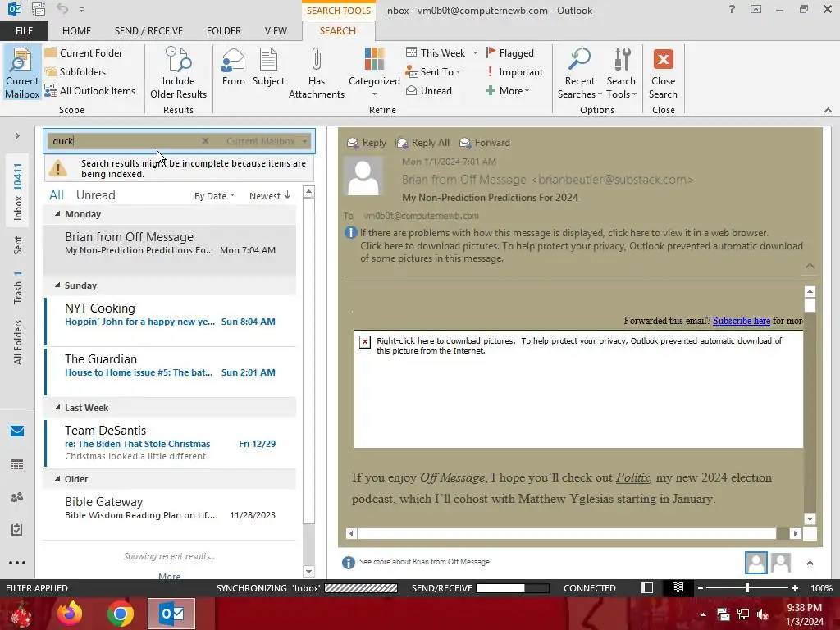Viewport: 840px width, 630px height.
Task: Collapse the ribbon with caret
Action: click(828, 110)
